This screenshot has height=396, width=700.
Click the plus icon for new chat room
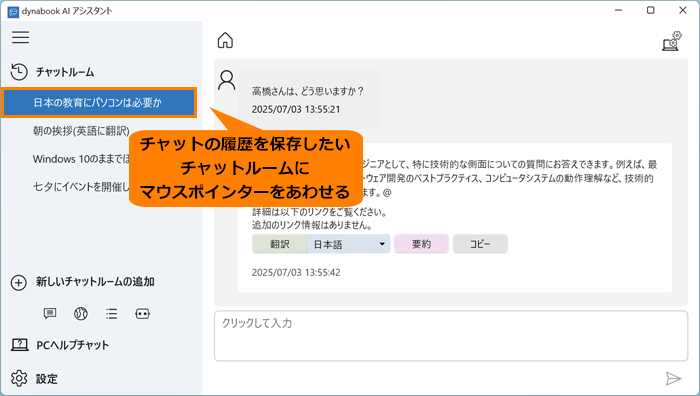click(19, 283)
